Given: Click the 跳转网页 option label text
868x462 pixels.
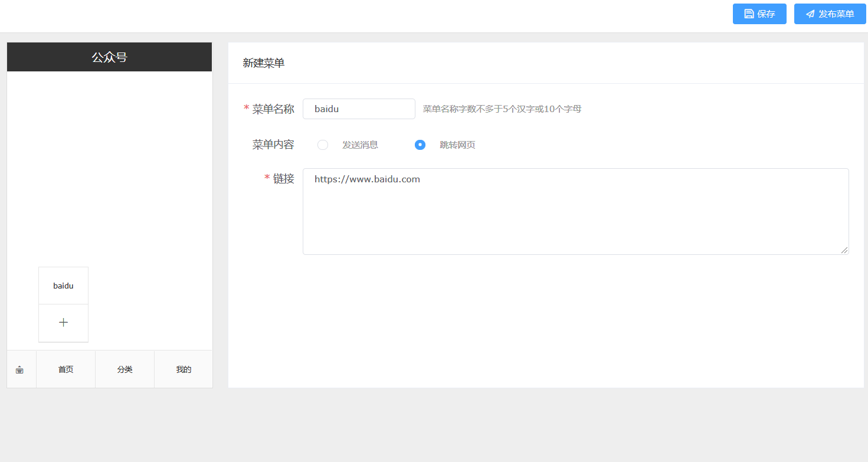Looking at the screenshot, I should pyautogui.click(x=457, y=145).
